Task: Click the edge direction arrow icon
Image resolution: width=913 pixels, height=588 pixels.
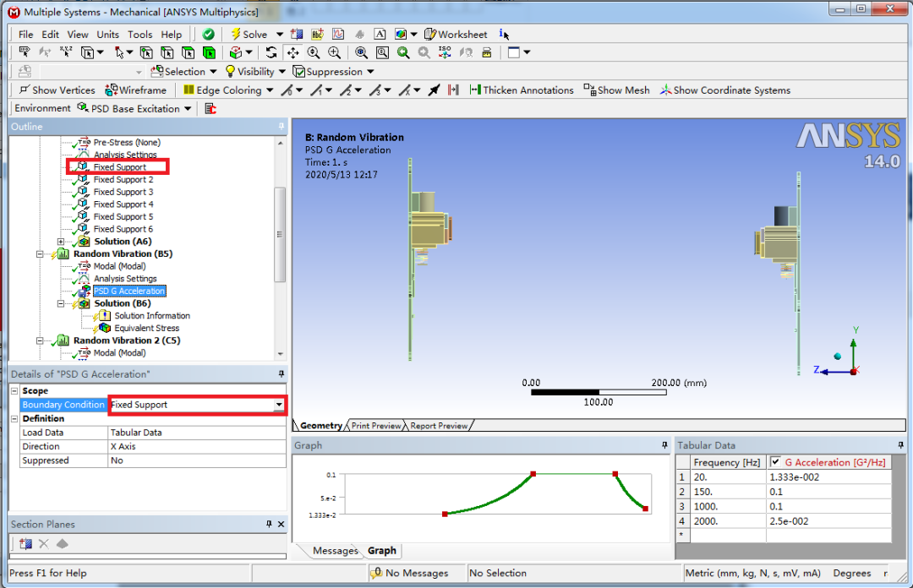Action: [x=434, y=90]
